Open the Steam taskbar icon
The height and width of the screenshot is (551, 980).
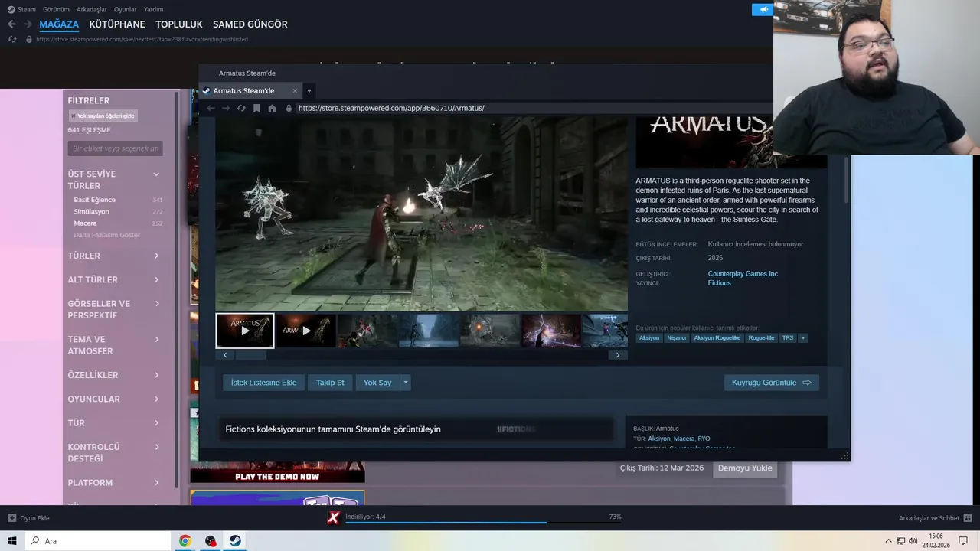pos(235,541)
